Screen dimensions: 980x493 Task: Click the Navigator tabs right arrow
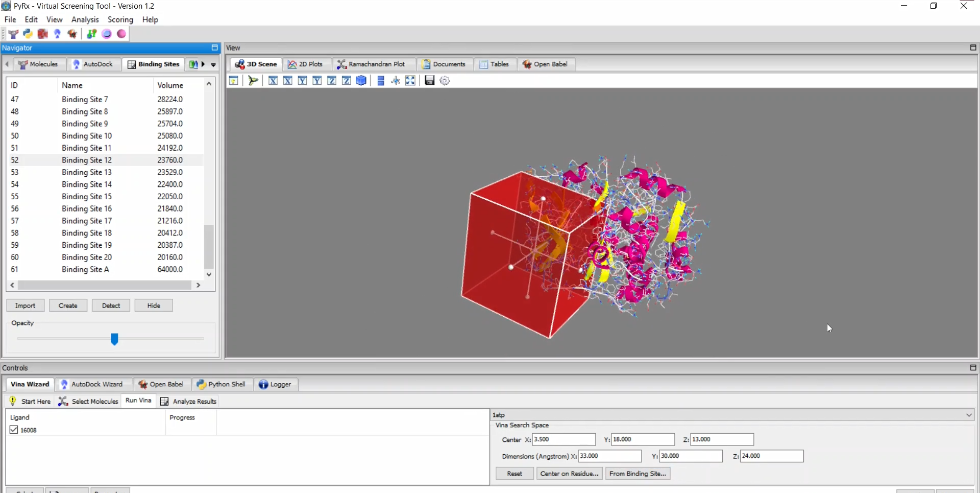click(203, 64)
